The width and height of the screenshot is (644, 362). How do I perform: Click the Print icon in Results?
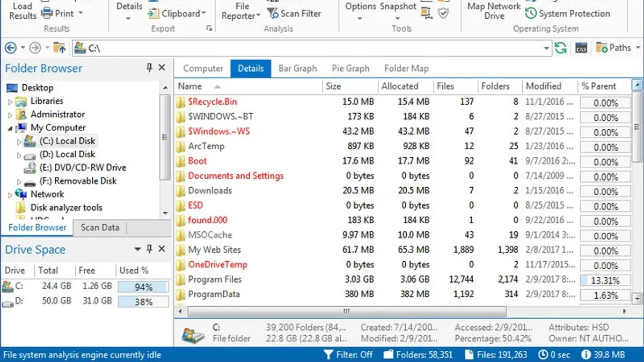coord(47,13)
